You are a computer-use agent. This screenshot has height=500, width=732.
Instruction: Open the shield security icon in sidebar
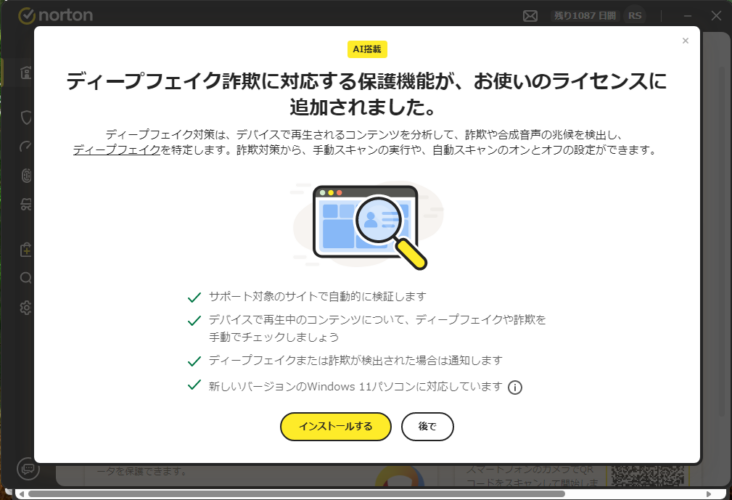coord(26,117)
